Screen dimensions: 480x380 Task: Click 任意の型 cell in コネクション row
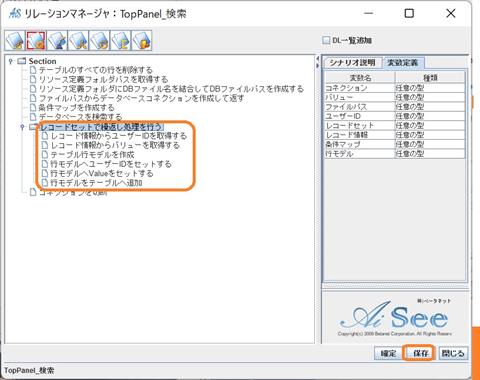tap(430, 88)
